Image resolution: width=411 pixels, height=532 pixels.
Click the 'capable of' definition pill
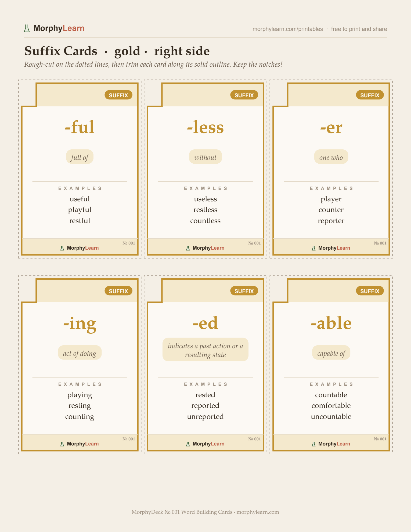pyautogui.click(x=331, y=353)
